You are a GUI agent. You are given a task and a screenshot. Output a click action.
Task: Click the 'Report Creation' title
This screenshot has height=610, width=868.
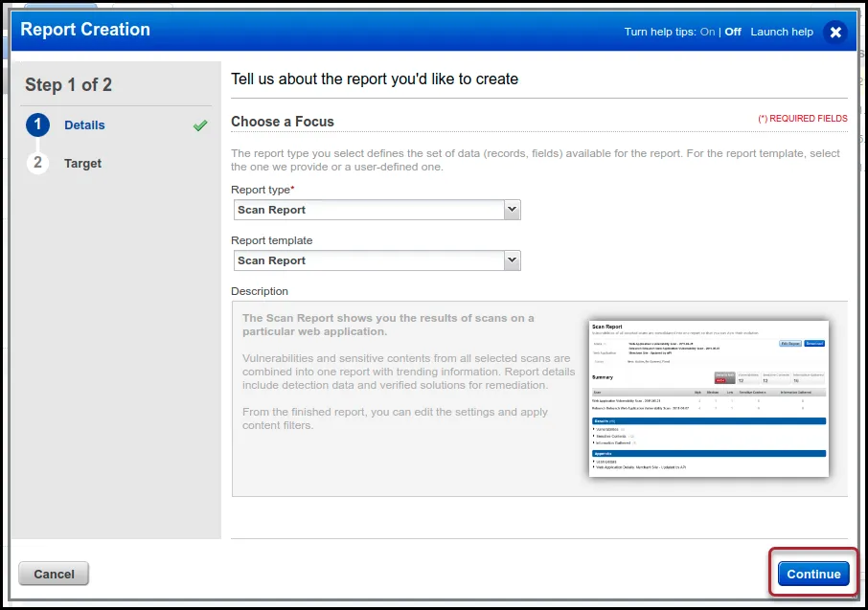[x=85, y=30]
